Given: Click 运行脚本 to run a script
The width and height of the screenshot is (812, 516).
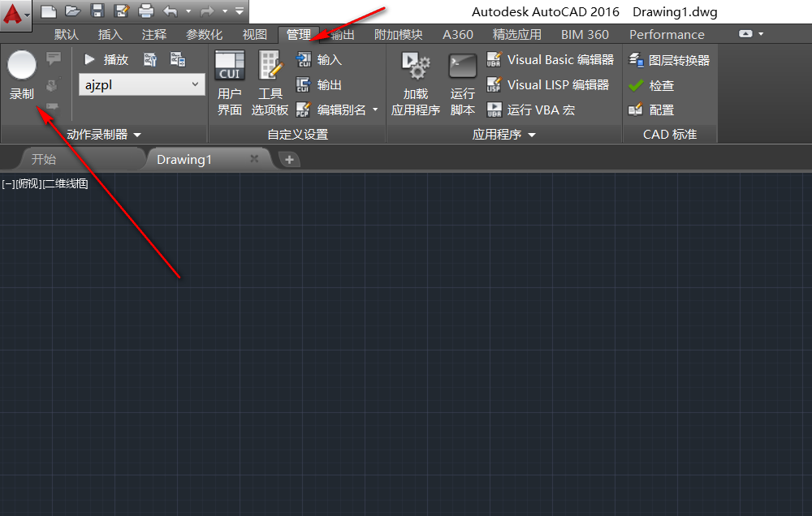Looking at the screenshot, I should click(x=463, y=84).
